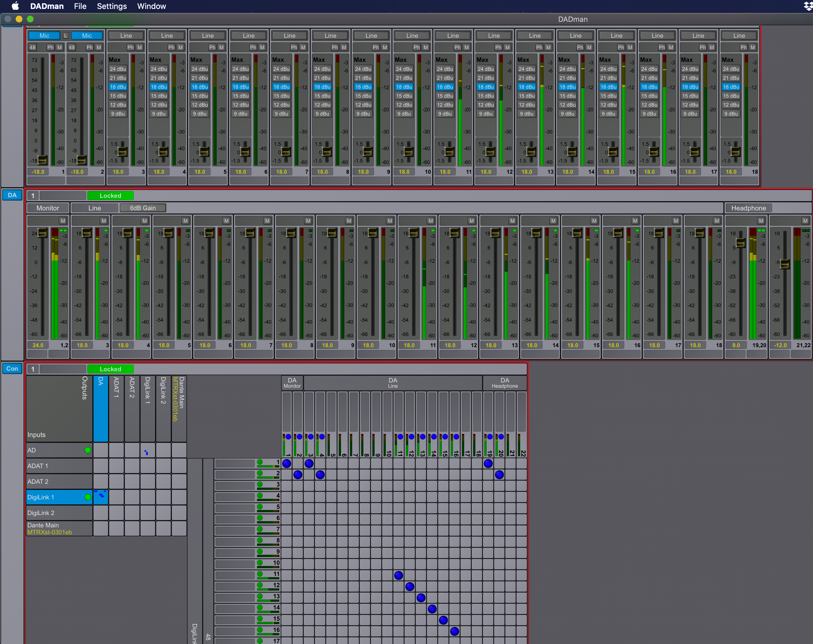Click the AD to DigiLink 1 overview cell
Image resolution: width=813 pixels, height=644 pixels.
coord(148,450)
